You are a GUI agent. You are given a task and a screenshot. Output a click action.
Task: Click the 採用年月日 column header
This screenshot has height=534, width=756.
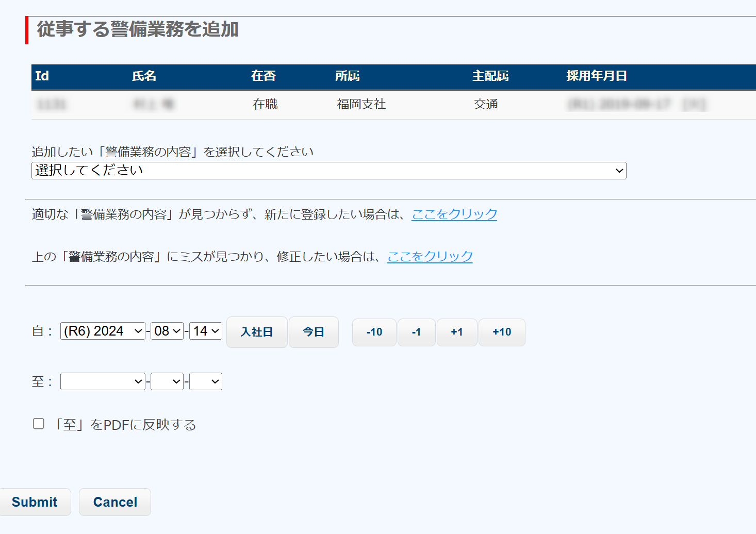596,76
